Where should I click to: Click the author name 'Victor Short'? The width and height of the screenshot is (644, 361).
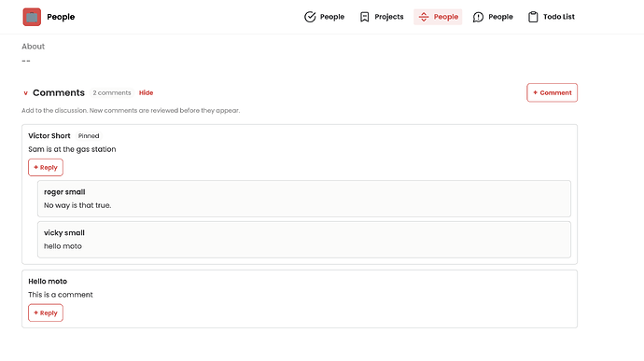click(x=49, y=136)
